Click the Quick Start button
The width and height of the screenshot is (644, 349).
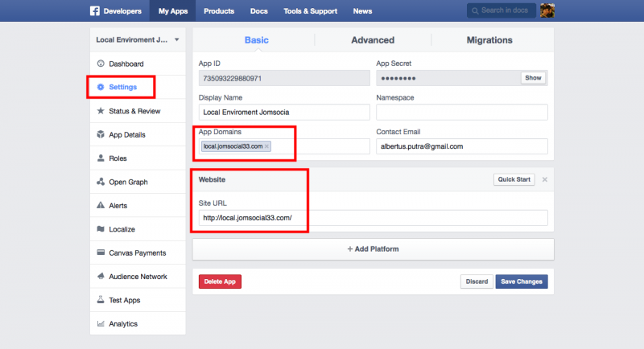click(514, 179)
